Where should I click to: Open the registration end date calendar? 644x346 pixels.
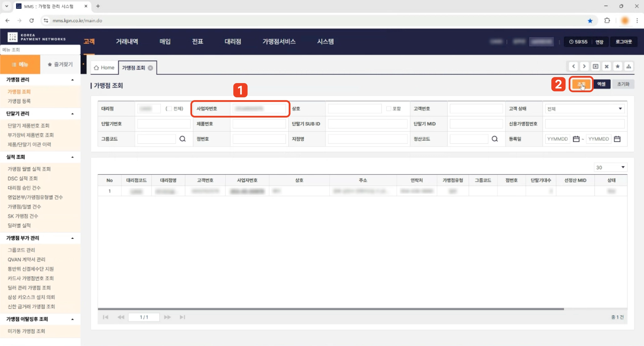pyautogui.click(x=617, y=139)
